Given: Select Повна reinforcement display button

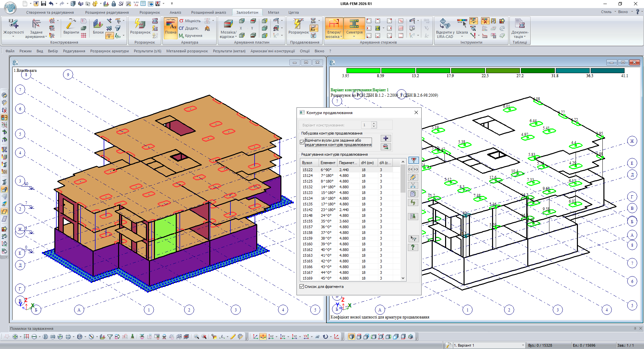Looking at the screenshot, I should tap(171, 27).
